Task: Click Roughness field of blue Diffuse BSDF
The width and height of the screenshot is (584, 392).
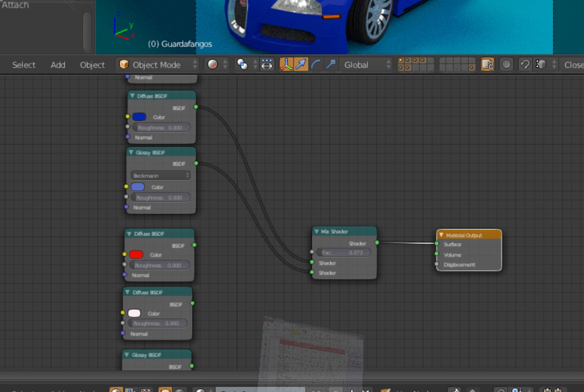Action: (x=161, y=127)
